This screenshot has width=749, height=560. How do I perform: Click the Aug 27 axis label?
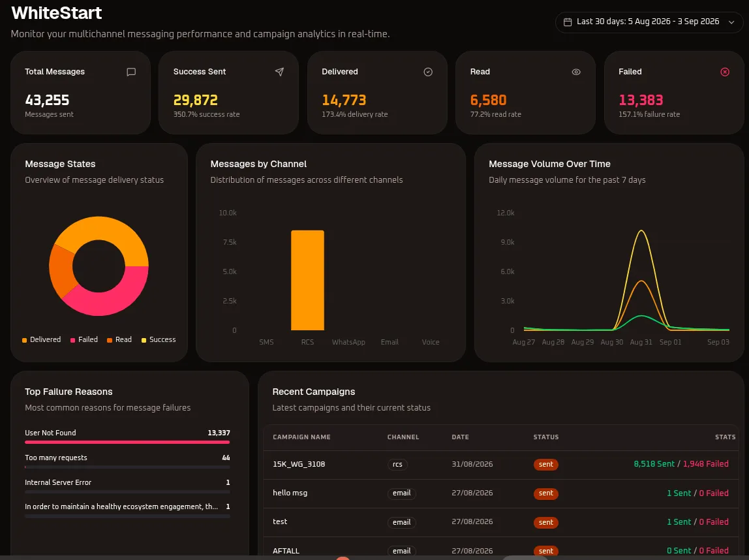click(x=523, y=342)
